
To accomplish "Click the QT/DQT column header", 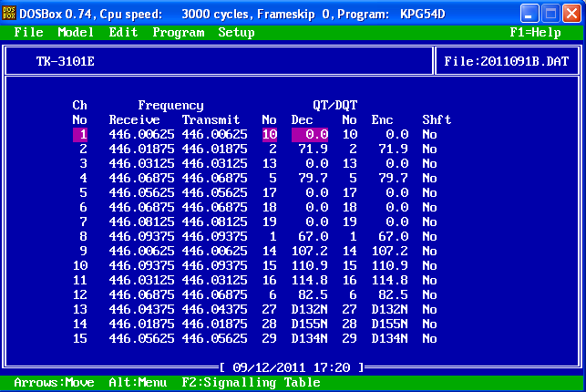I will [335, 106].
